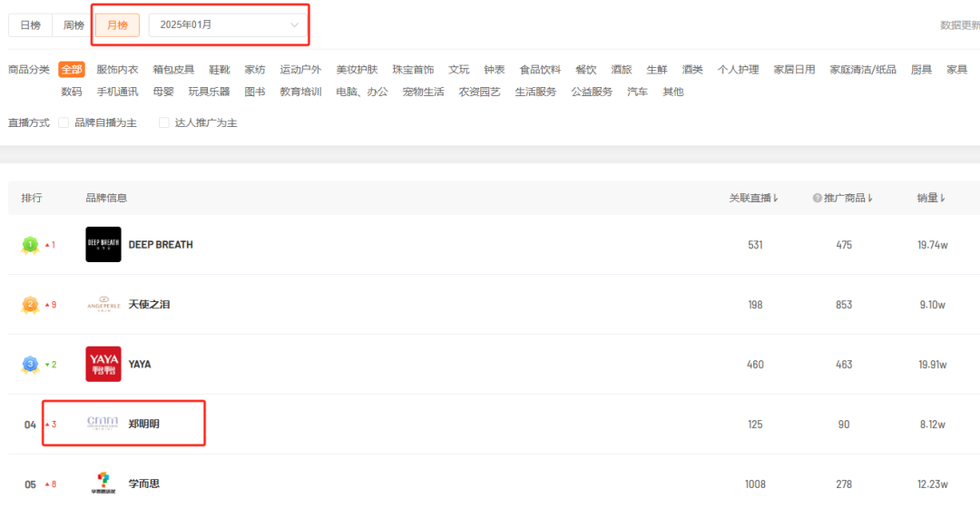Filter by 玩具乐器 category
The width and height of the screenshot is (980, 508).
[x=210, y=92]
